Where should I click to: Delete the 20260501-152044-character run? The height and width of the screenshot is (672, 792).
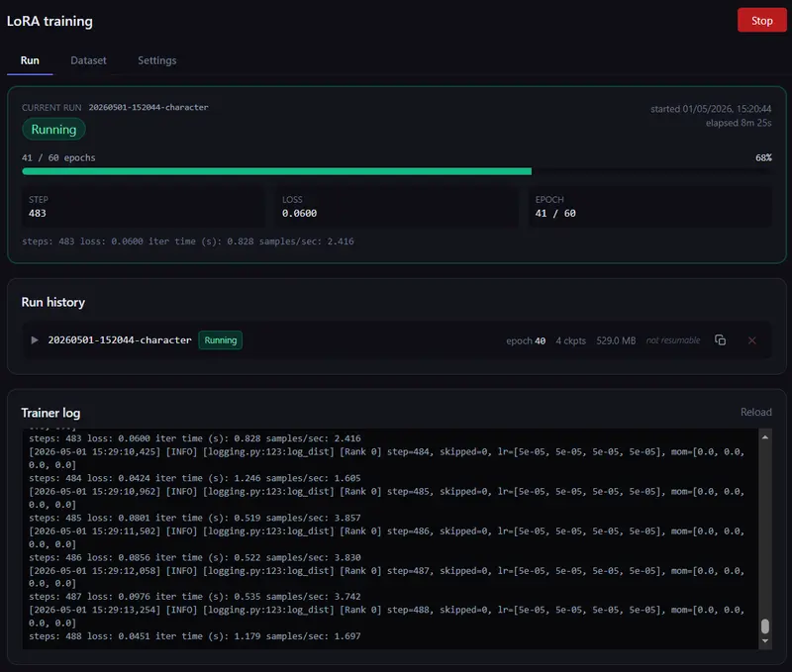(752, 340)
